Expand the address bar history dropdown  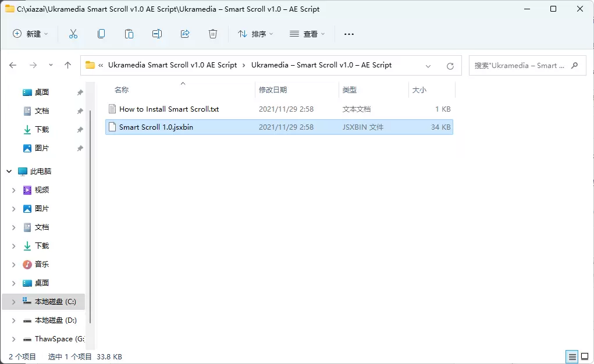coord(428,66)
